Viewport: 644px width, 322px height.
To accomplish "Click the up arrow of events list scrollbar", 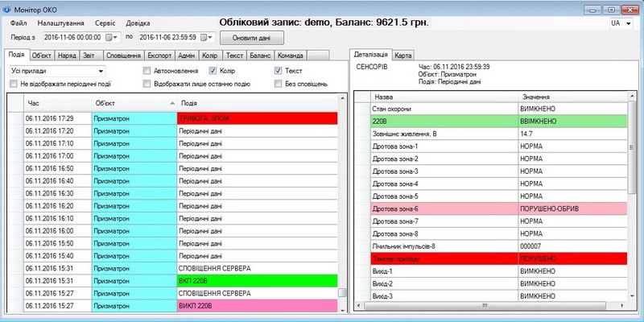I will click(341, 97).
